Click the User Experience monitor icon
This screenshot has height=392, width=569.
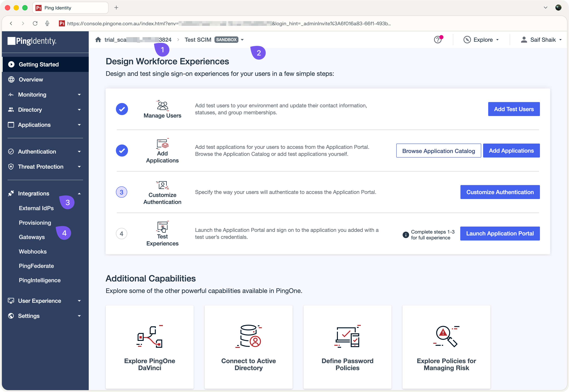coord(11,301)
